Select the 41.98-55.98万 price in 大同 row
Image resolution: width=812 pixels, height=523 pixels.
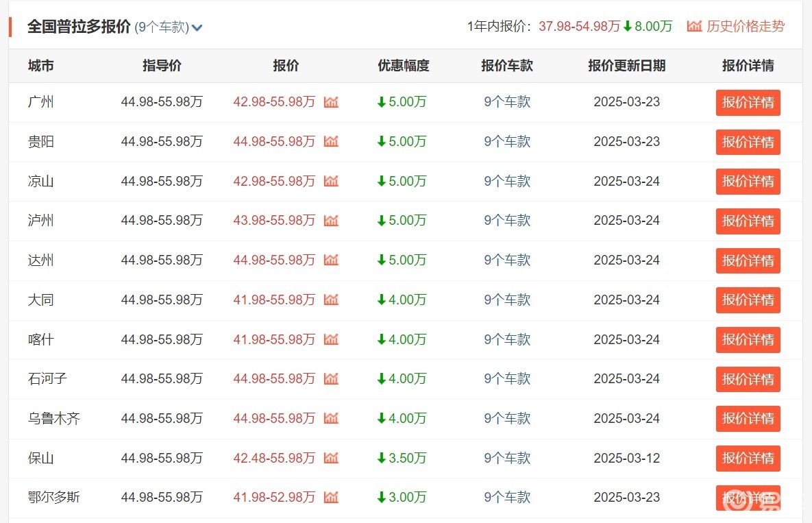click(x=274, y=300)
